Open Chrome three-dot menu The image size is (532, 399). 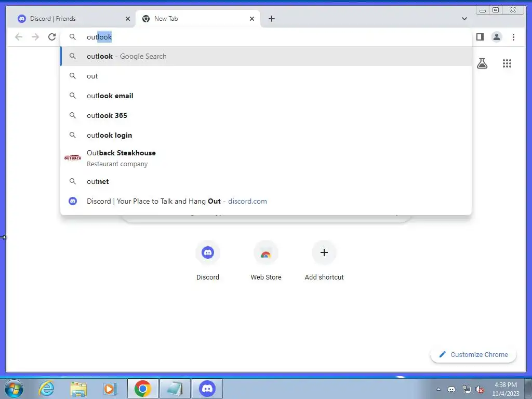coord(513,37)
